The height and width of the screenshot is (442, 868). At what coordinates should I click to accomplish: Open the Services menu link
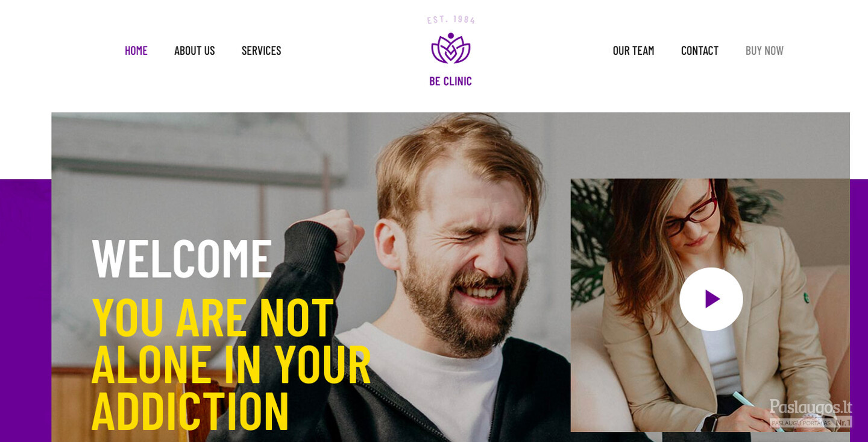pos(261,51)
